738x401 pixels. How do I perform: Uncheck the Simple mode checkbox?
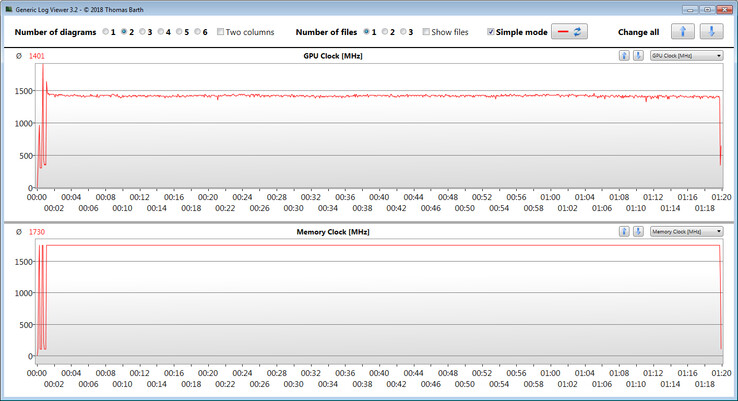pos(490,32)
